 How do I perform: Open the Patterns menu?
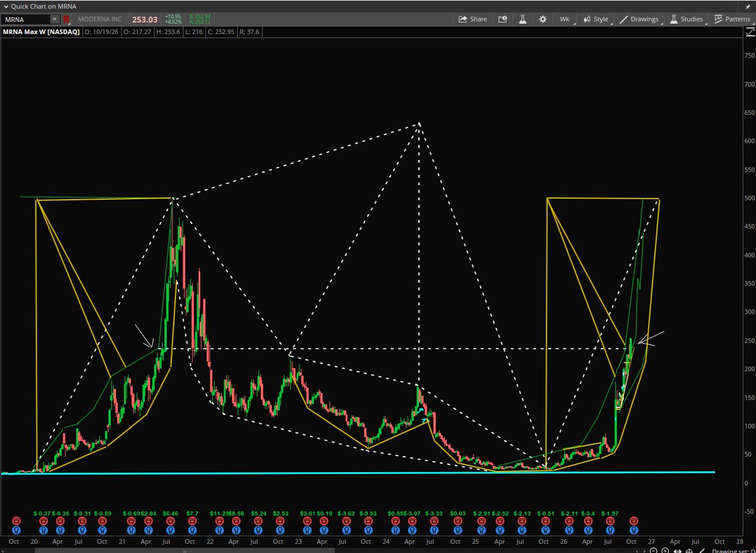pos(731,19)
